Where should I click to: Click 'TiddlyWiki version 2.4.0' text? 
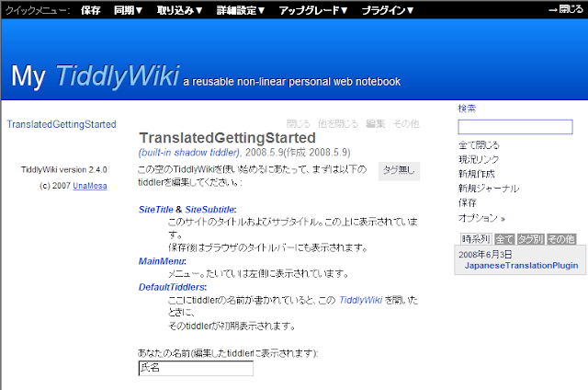(x=63, y=170)
